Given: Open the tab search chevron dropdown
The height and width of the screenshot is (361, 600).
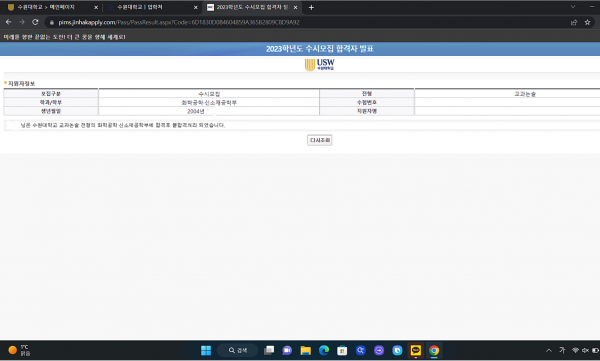Looking at the screenshot, I should (573, 7).
